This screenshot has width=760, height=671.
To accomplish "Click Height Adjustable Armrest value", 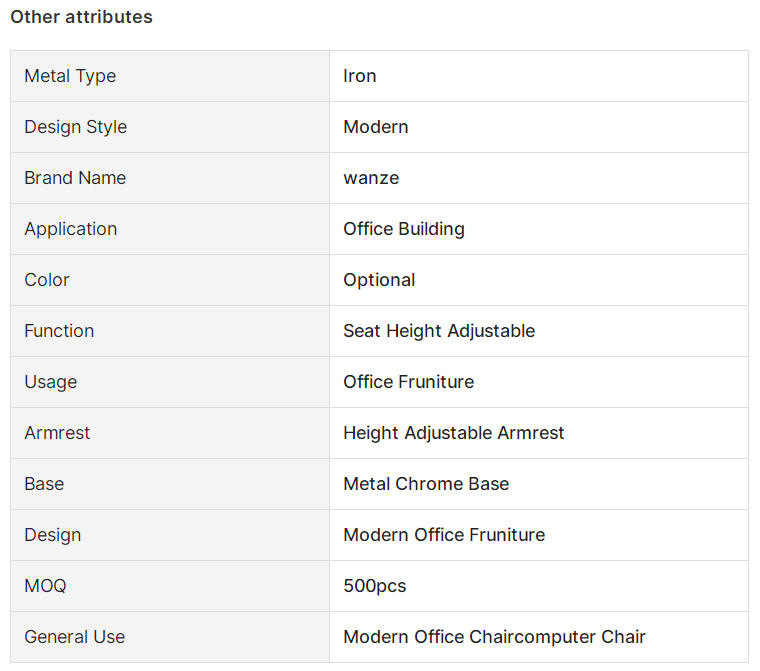I will 454,433.
